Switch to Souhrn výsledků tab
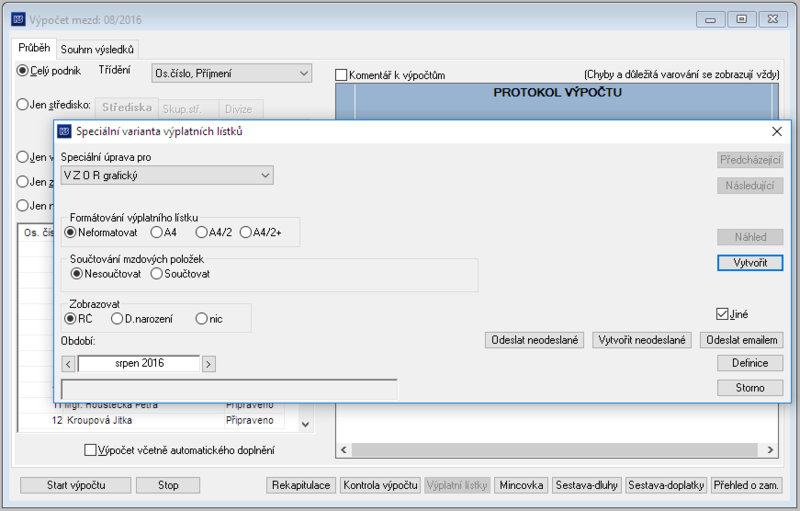Screen dimensions: 800x511 pos(97,49)
